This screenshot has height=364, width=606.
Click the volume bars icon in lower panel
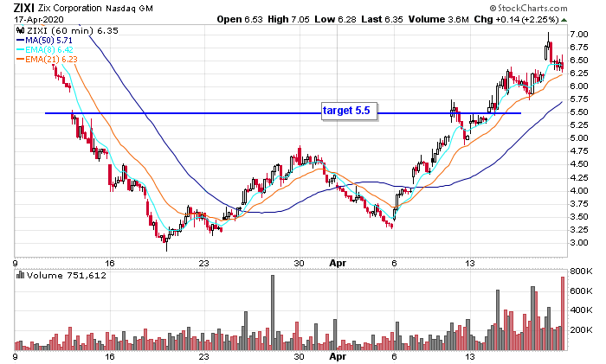[20, 275]
